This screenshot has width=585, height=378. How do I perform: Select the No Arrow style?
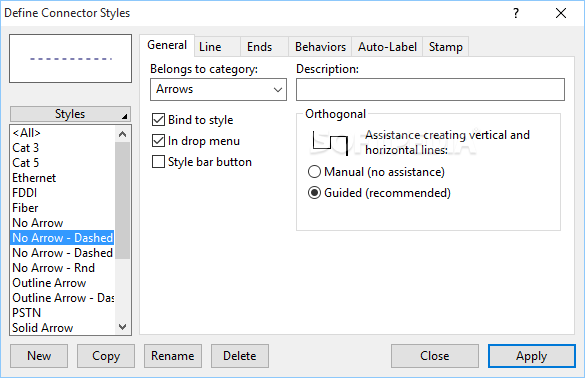click(62, 223)
